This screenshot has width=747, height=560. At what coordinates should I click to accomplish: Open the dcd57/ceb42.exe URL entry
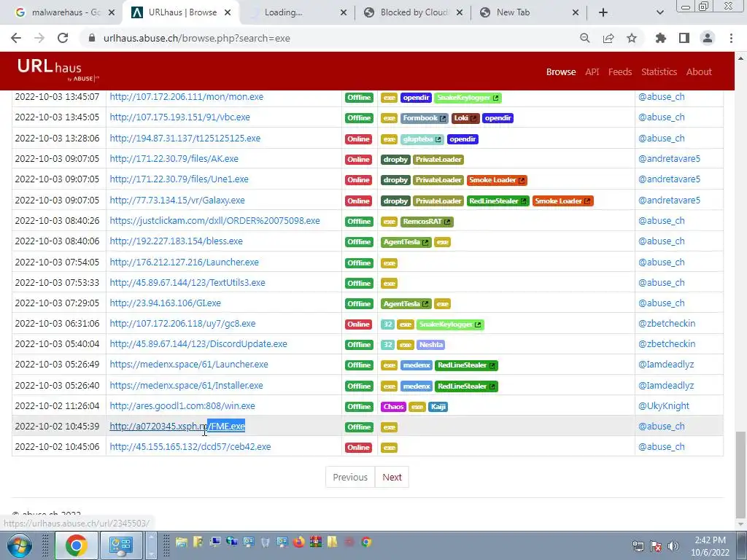[190, 447]
